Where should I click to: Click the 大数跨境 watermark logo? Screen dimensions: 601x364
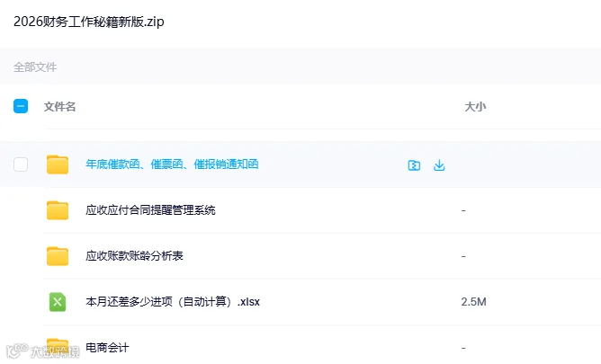43,351
